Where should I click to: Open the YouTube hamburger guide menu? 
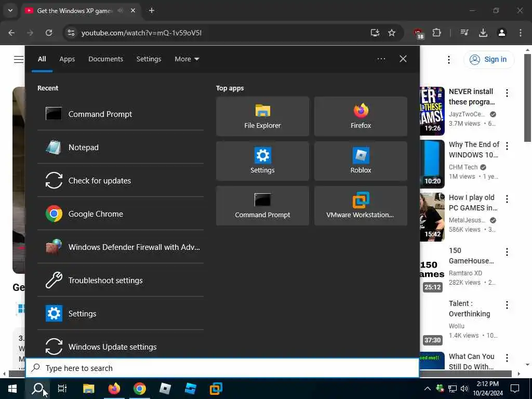(19, 59)
